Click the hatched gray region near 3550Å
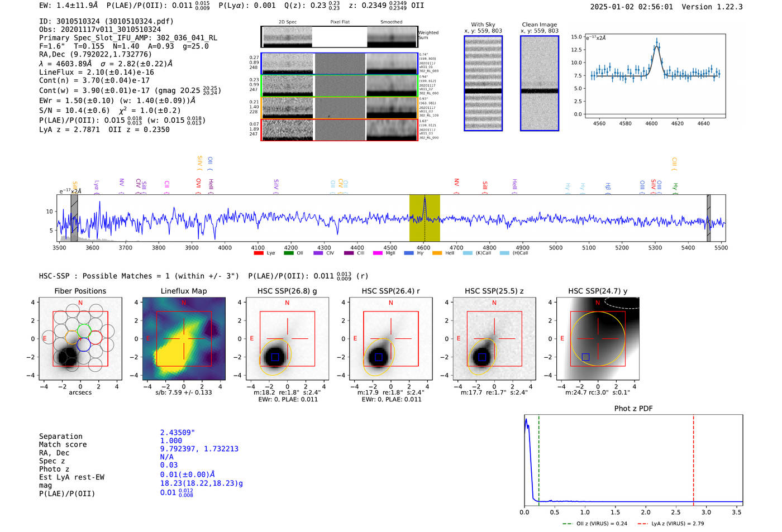 point(74,218)
